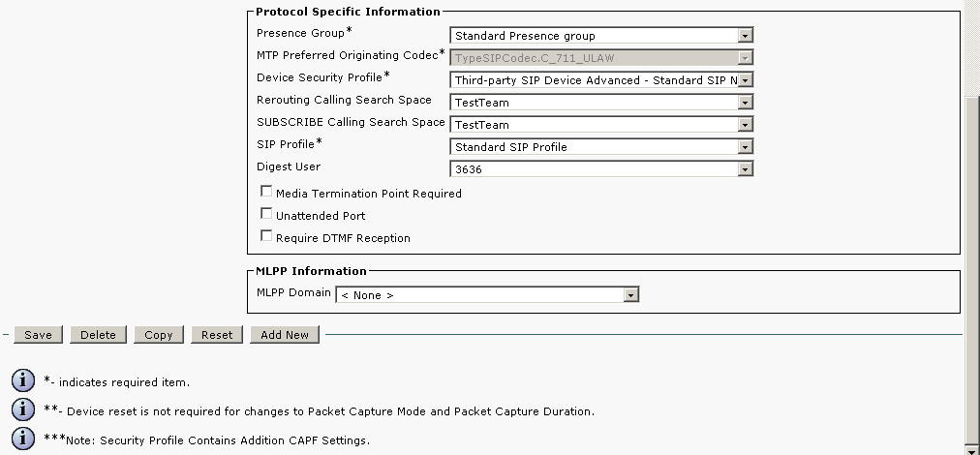The image size is (980, 455).
Task: Click info icon beside Security Profile note
Action: 22,440
